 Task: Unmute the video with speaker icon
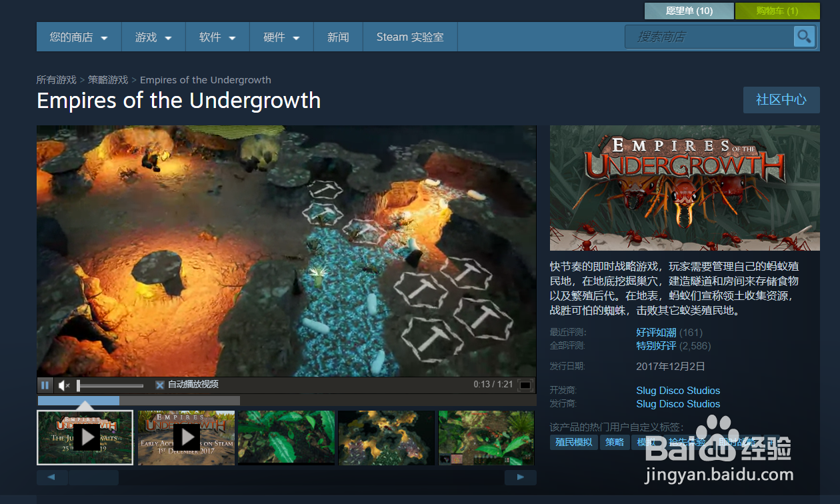pyautogui.click(x=64, y=385)
